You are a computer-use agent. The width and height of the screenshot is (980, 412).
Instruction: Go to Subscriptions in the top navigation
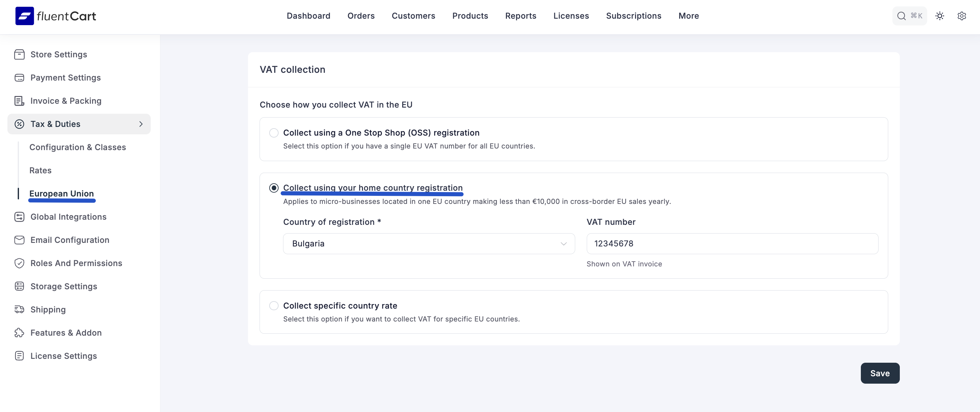pyautogui.click(x=633, y=16)
